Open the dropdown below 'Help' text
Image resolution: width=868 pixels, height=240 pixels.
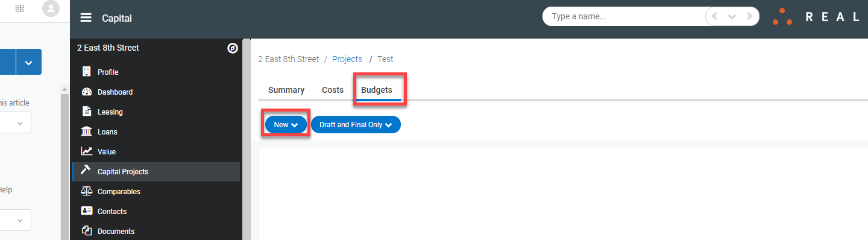[x=16, y=220]
